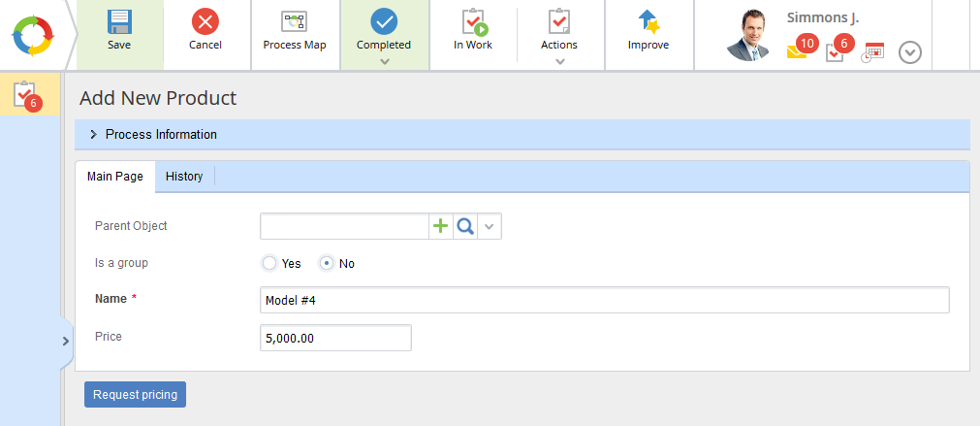Image resolution: width=980 pixels, height=426 pixels.
Task: Click into the Price input field
Action: tap(335, 338)
